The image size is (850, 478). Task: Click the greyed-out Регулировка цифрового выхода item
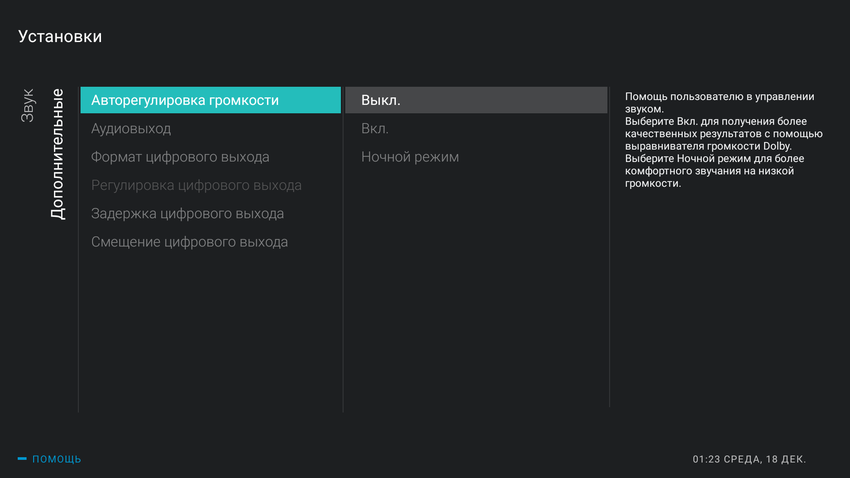coord(196,185)
